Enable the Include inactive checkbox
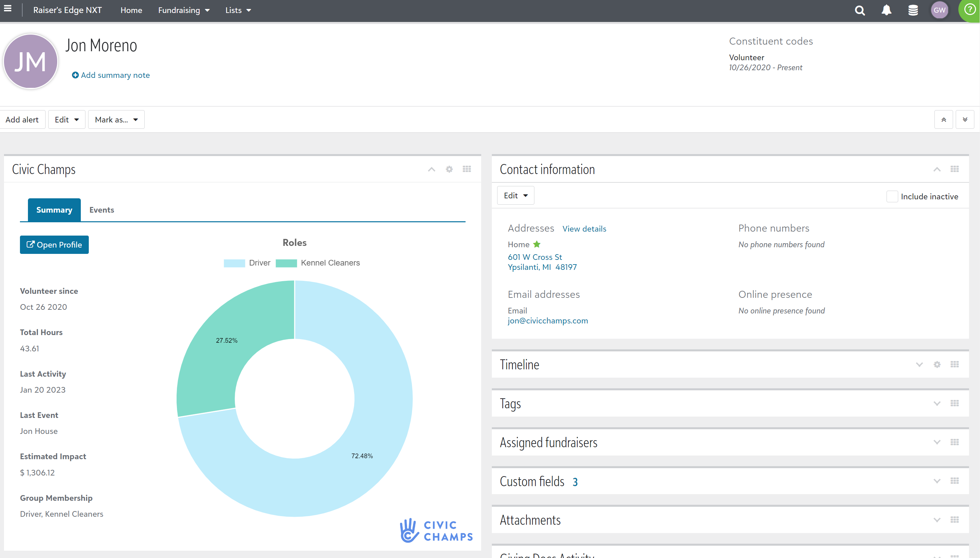This screenshot has height=558, width=980. coord(892,196)
